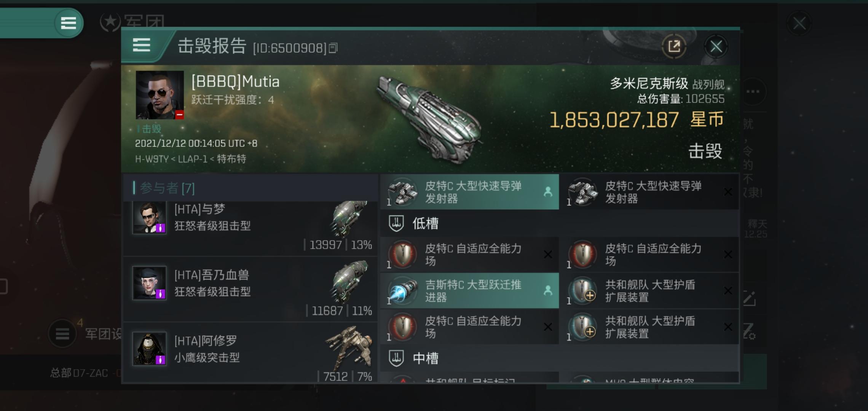Click the share kill report icon
Viewport: 868px width, 411px height.
pos(674,46)
